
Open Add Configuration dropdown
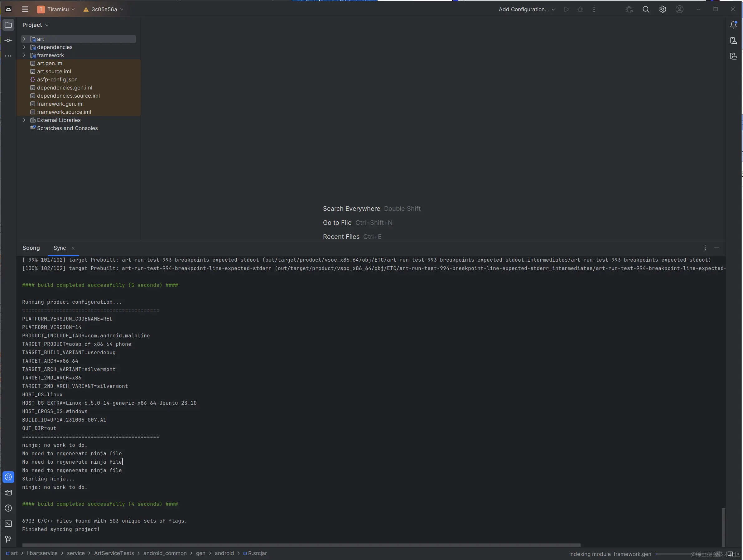click(526, 9)
